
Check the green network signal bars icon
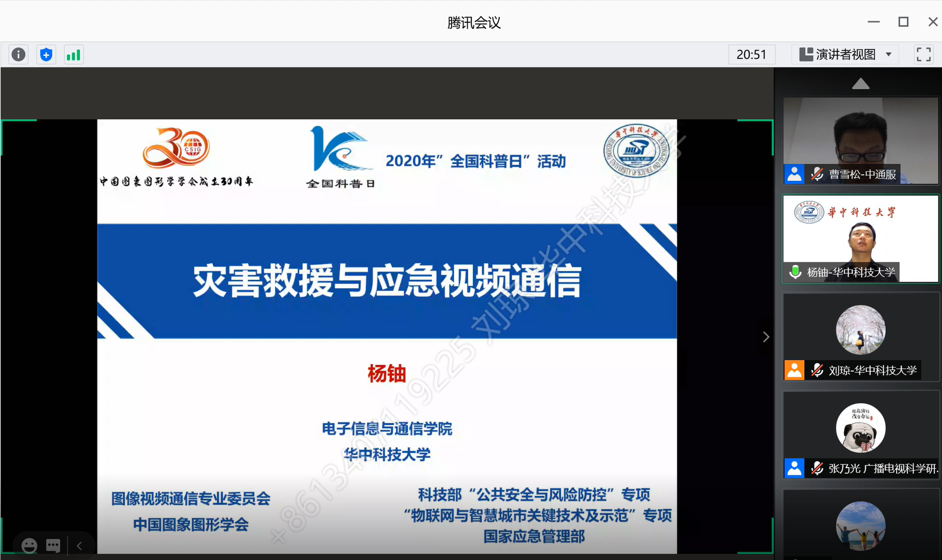tap(74, 54)
